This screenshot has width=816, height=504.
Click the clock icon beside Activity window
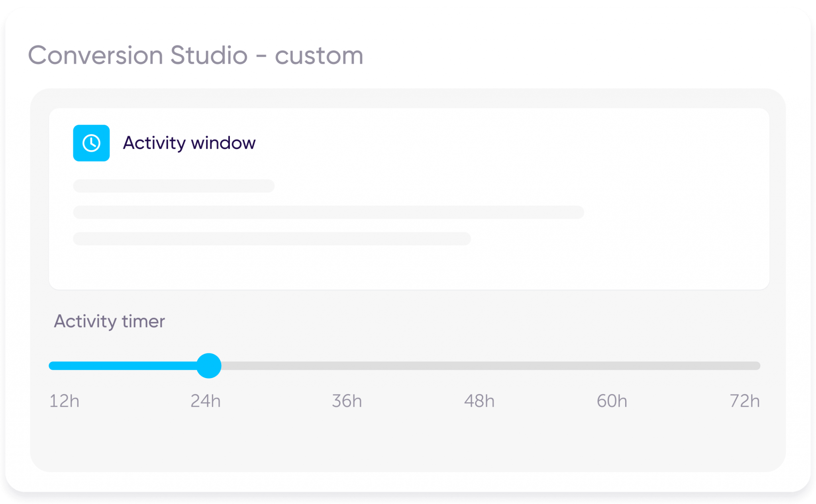tap(91, 143)
